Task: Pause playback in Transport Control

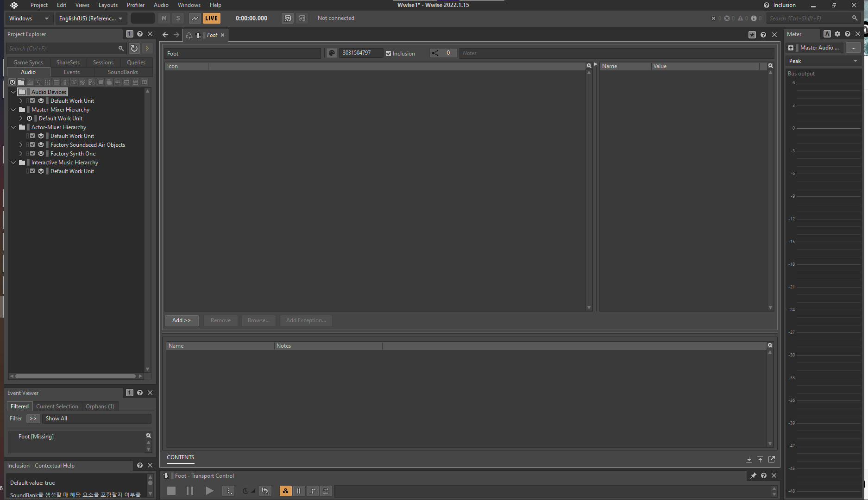Action: (x=190, y=491)
